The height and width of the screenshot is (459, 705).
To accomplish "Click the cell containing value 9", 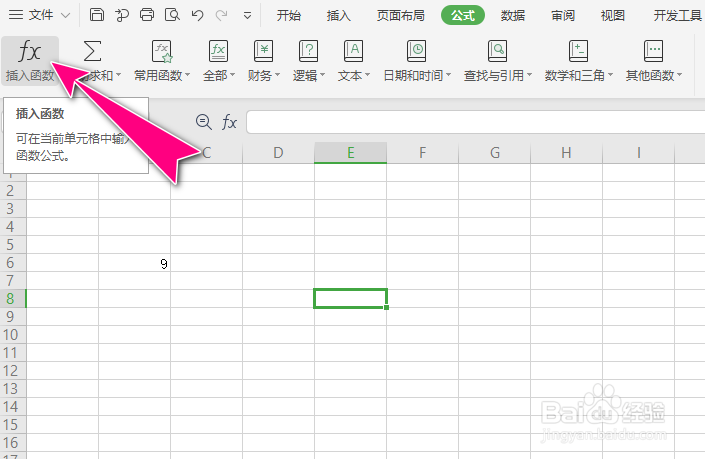I will (134, 263).
